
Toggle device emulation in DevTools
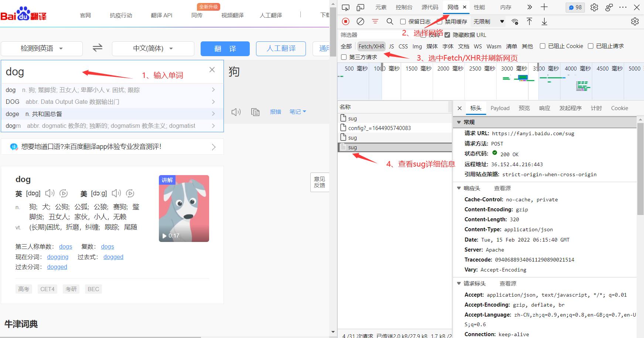click(x=360, y=7)
